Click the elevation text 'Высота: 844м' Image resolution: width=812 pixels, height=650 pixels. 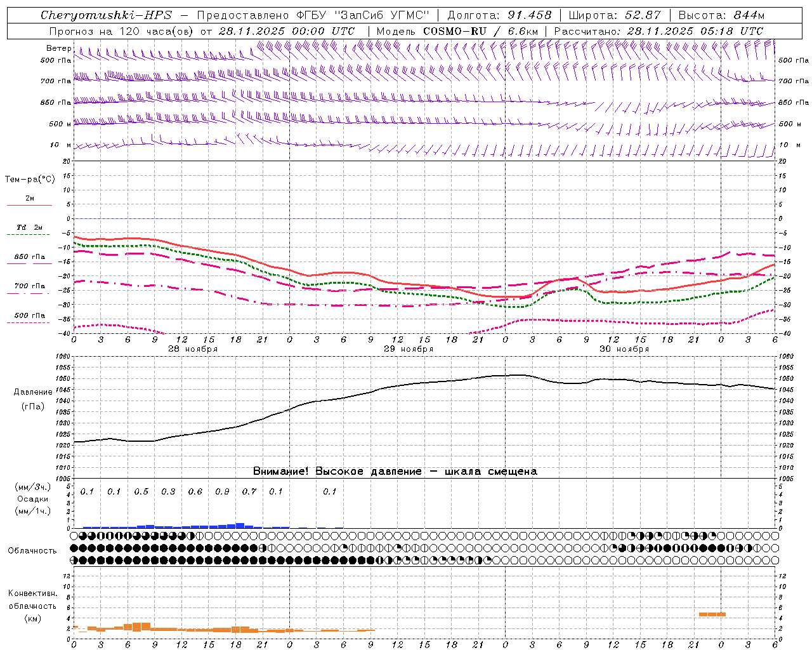[x=721, y=15]
